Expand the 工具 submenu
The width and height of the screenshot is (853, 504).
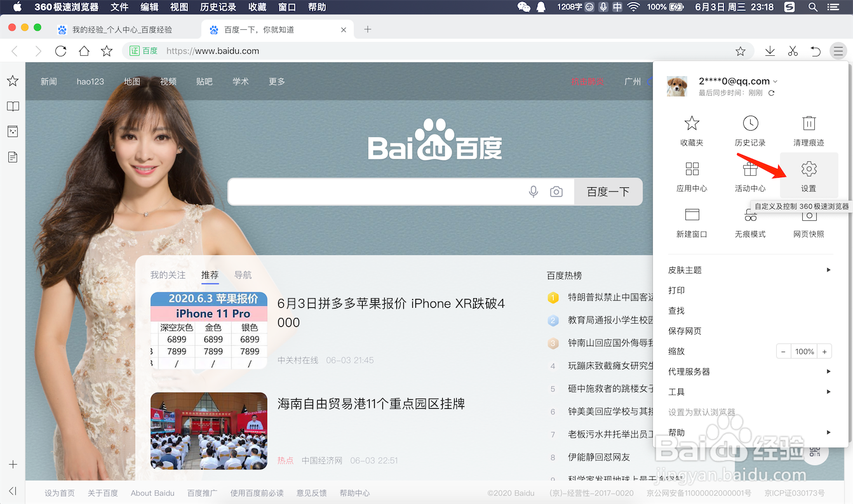pos(676,392)
